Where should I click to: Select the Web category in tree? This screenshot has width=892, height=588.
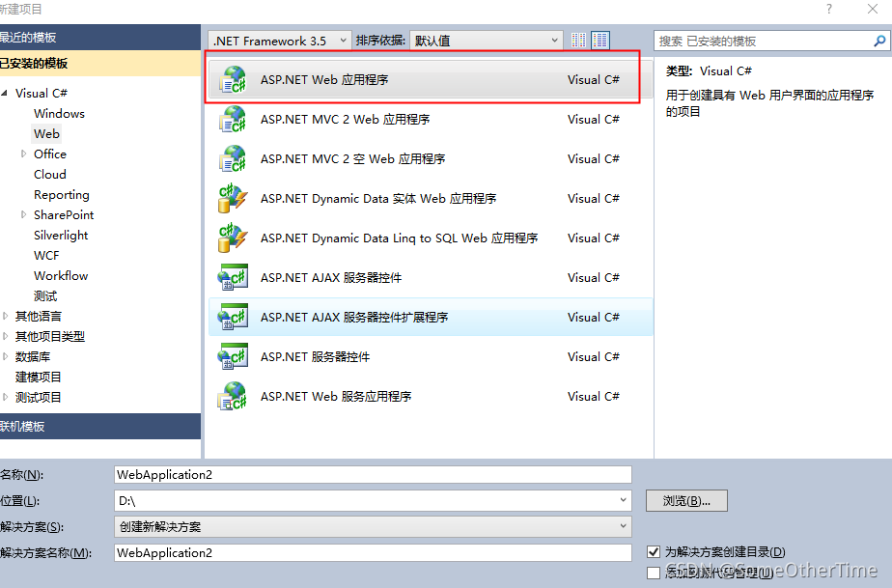click(x=46, y=134)
